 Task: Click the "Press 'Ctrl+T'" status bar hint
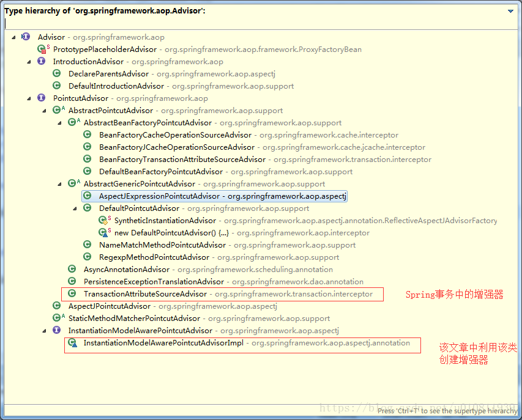tap(447, 411)
